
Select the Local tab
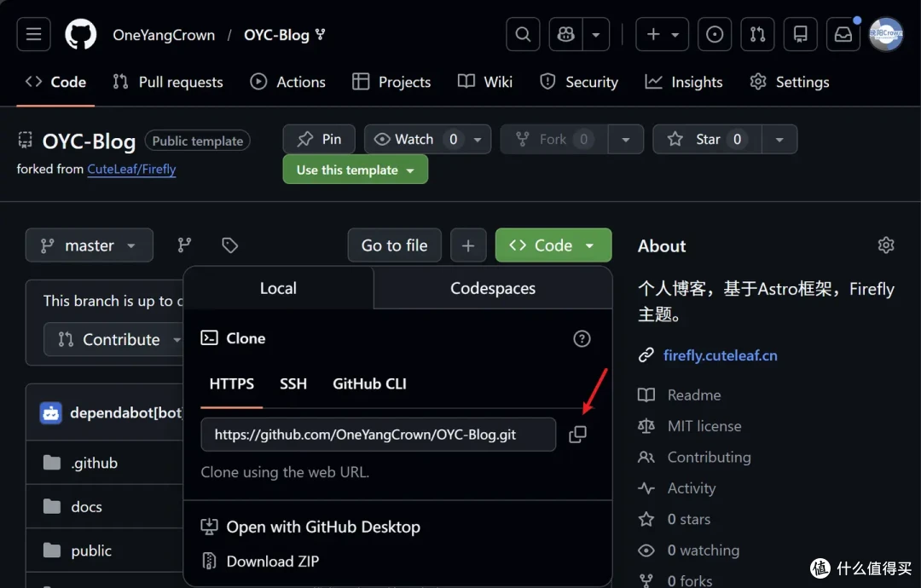click(278, 288)
